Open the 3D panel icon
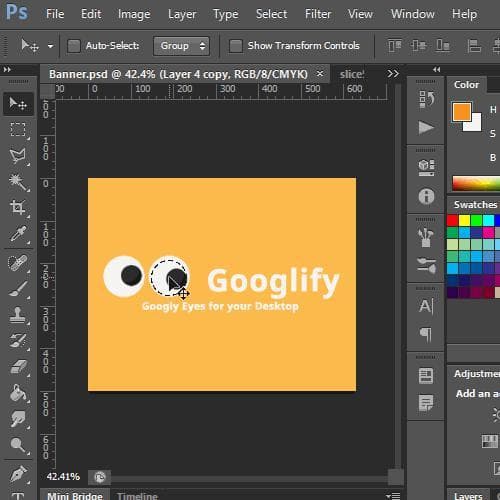The width and height of the screenshot is (500, 500). (426, 168)
